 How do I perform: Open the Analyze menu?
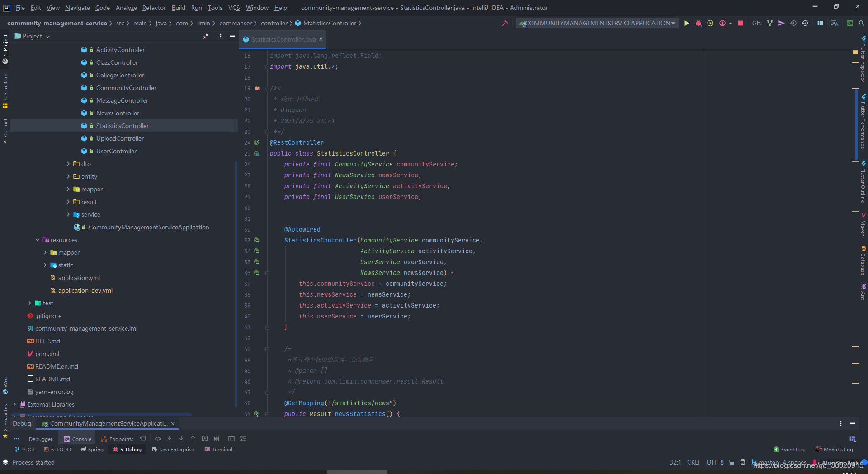126,8
